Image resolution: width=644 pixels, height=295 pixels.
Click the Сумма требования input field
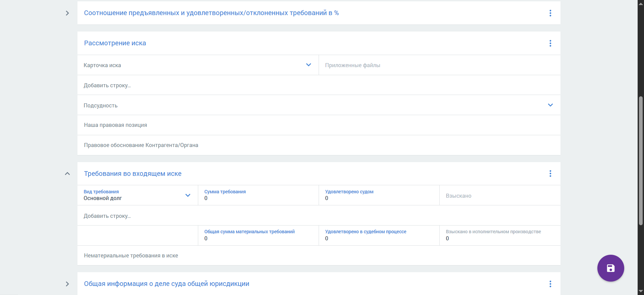click(x=258, y=195)
